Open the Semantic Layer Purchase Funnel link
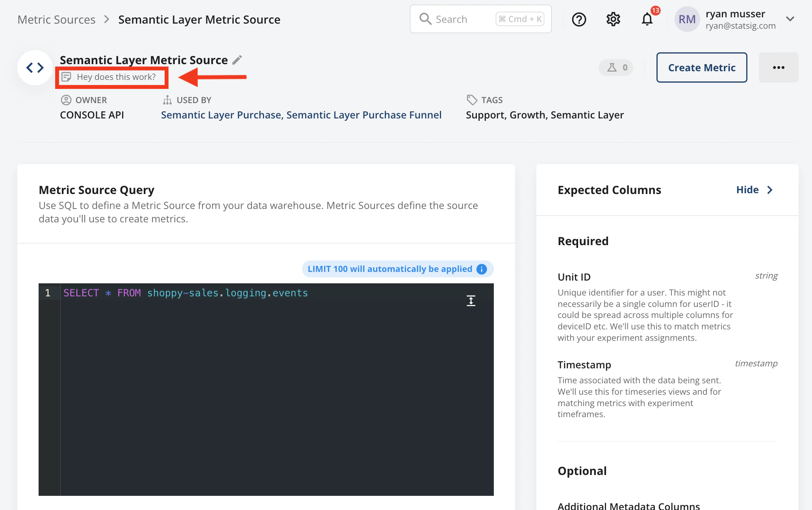The width and height of the screenshot is (812, 510). tap(364, 115)
